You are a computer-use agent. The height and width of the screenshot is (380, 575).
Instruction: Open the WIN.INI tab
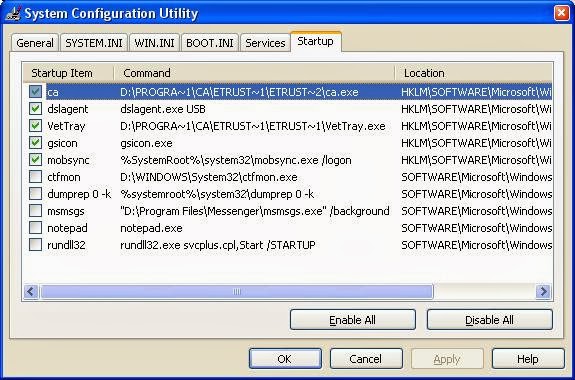(154, 43)
